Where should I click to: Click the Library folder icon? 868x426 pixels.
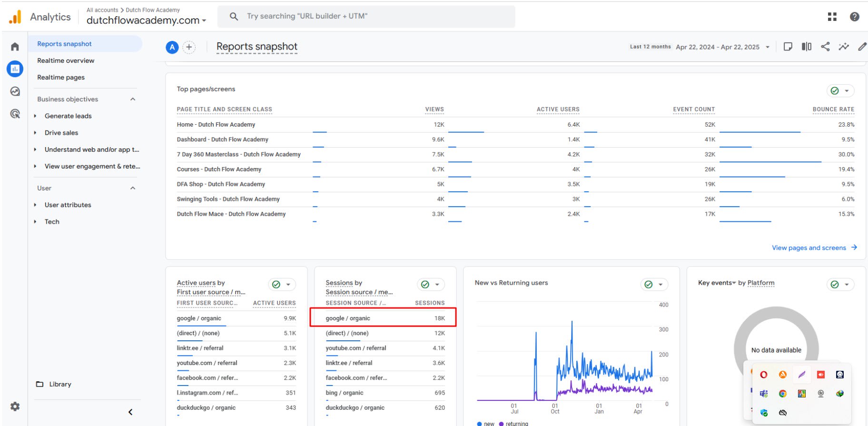click(x=40, y=384)
